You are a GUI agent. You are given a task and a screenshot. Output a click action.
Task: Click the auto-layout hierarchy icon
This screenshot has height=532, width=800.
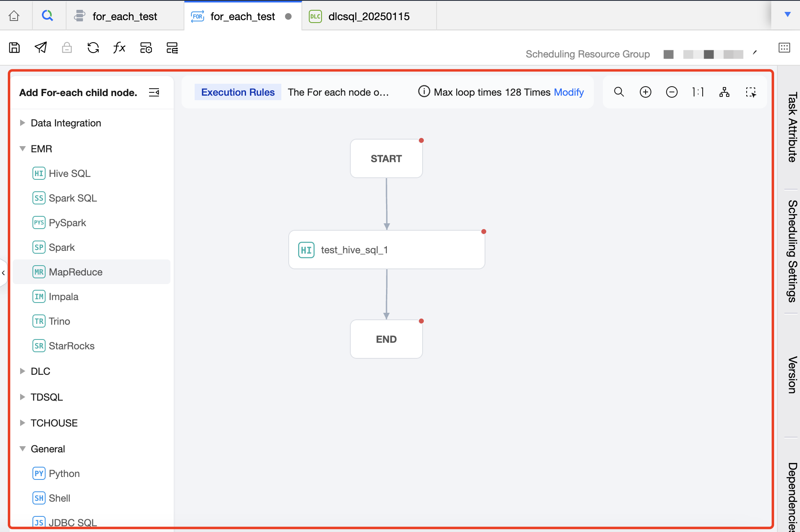click(724, 92)
